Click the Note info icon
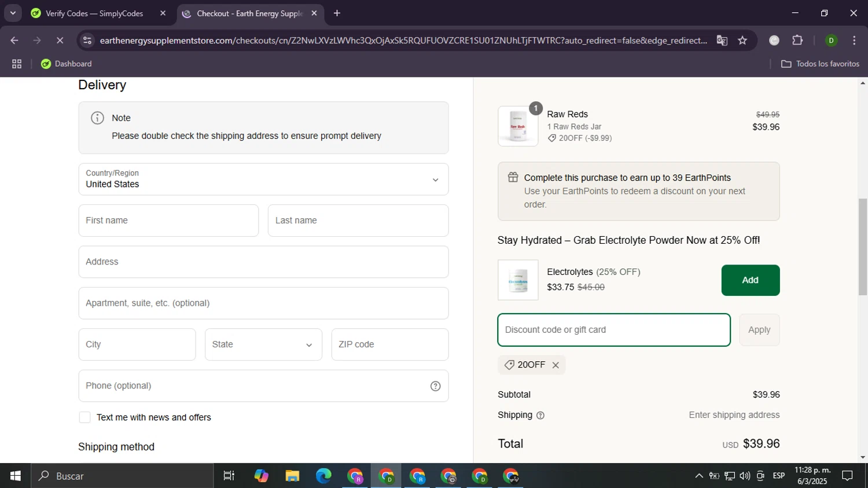Image resolution: width=868 pixels, height=488 pixels. pos(97,118)
